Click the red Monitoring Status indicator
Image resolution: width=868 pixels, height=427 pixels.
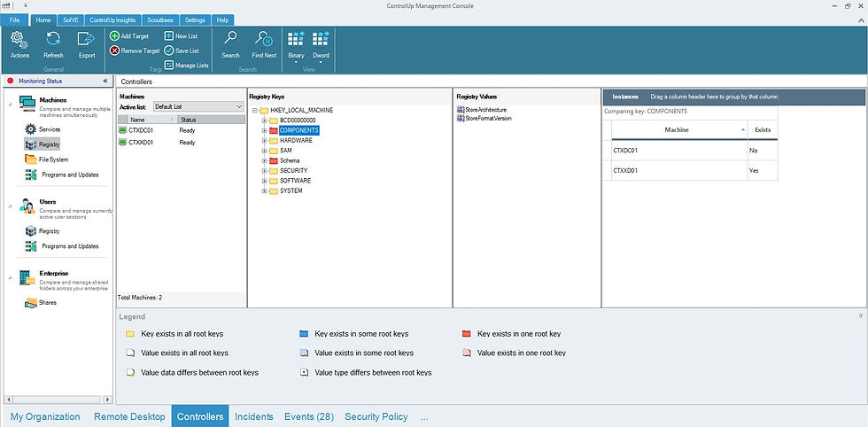point(10,81)
